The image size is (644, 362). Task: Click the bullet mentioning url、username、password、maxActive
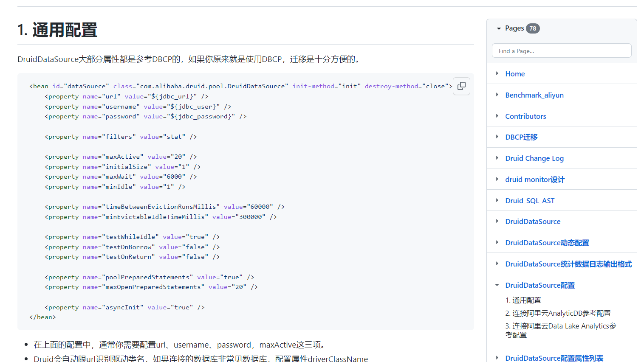pyautogui.click(x=181, y=345)
